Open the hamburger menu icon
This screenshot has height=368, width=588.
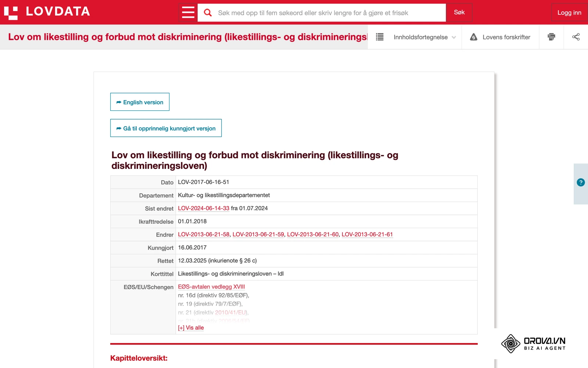coord(188,13)
